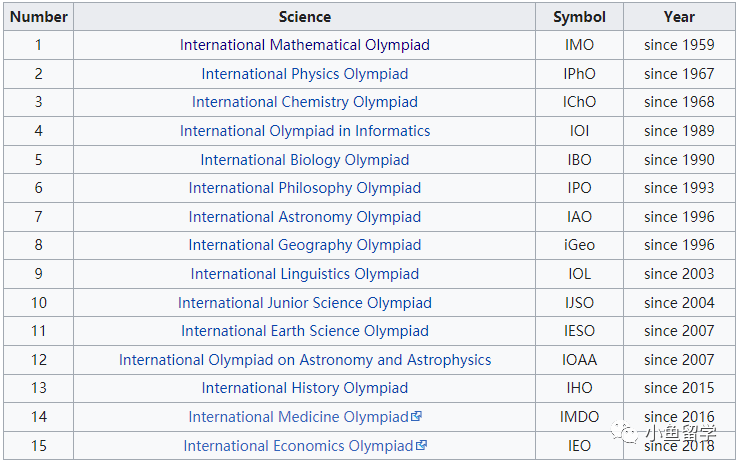Screen dimensions: 740x465
Task: Follow the International Chemistry Olympiad link
Action: [305, 102]
